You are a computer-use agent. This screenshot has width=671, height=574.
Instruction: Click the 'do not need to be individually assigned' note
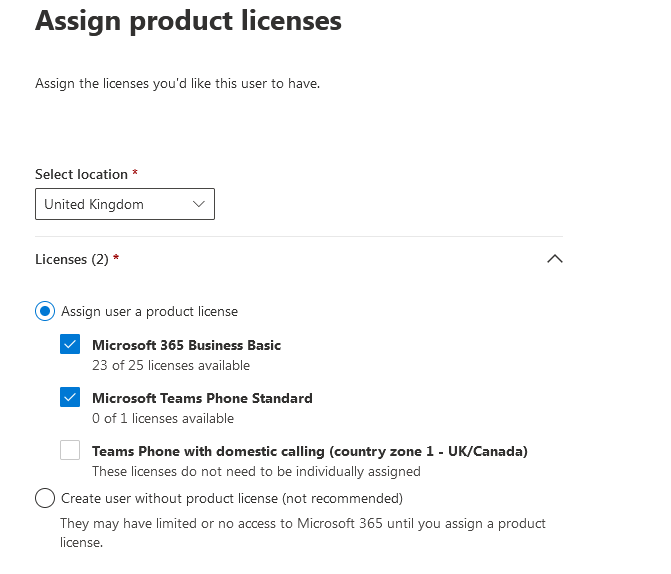coord(256,471)
